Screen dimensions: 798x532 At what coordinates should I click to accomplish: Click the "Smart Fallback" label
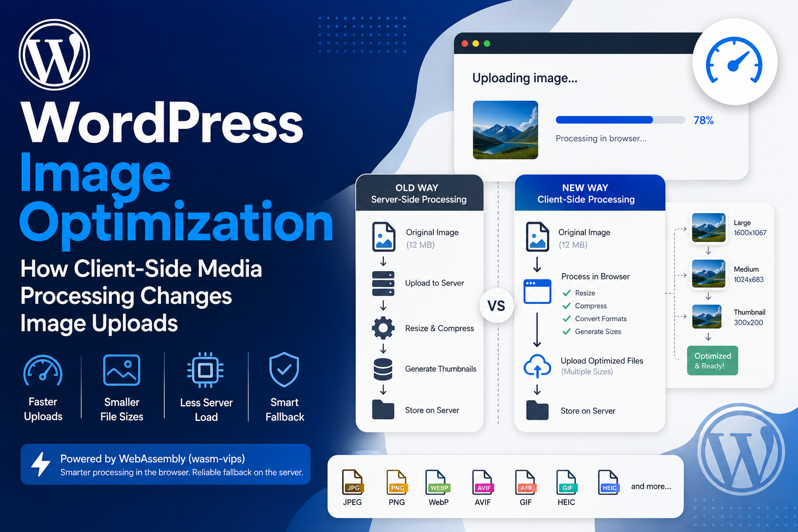285,409
